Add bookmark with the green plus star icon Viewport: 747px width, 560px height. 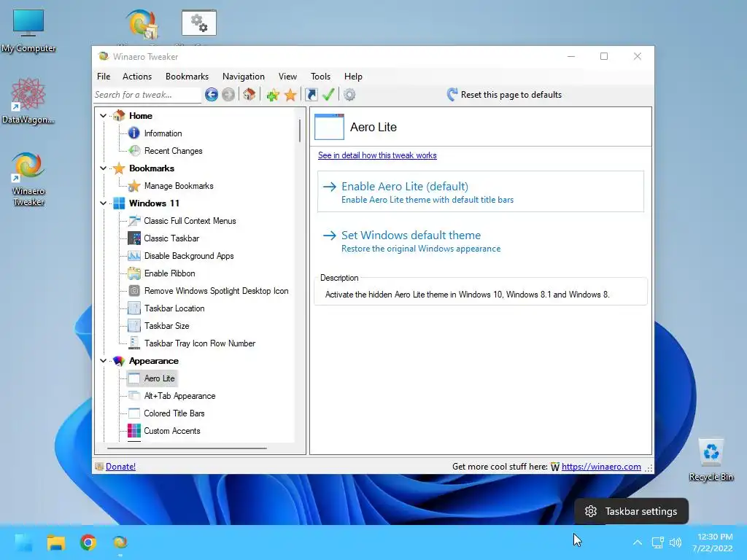point(273,95)
